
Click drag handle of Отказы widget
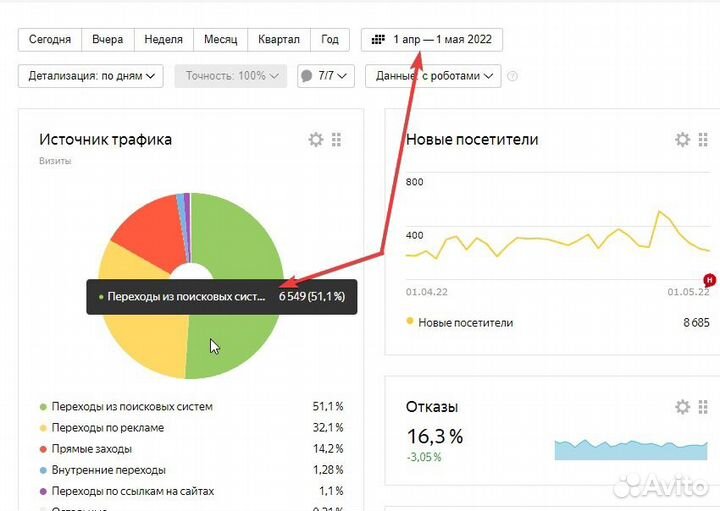[703, 406]
